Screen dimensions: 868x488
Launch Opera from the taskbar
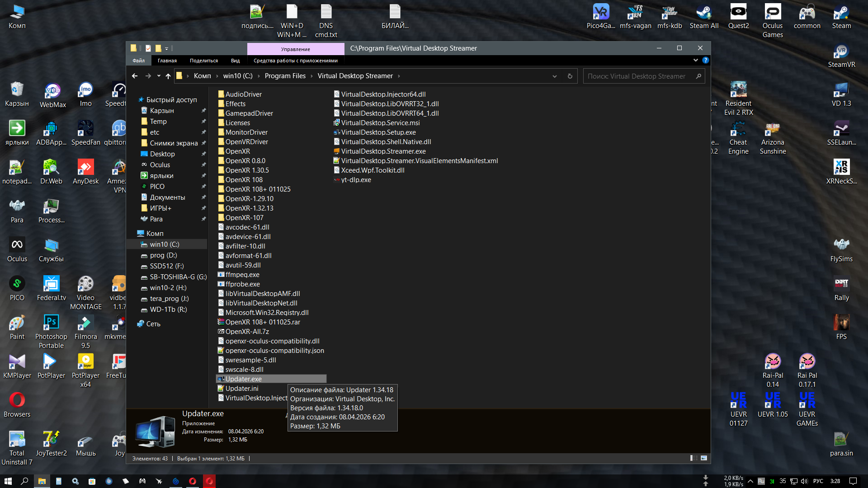[193, 481]
